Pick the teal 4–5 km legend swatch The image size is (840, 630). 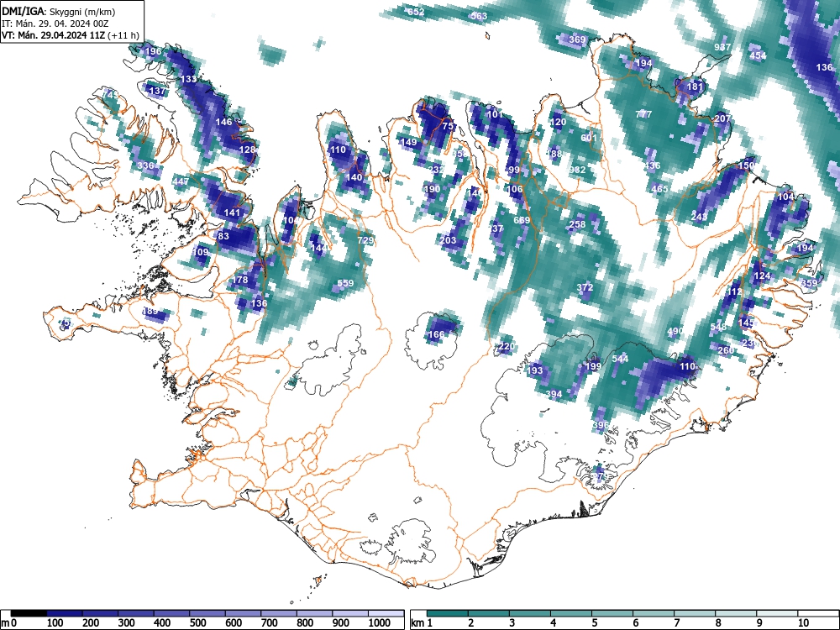(x=571, y=613)
